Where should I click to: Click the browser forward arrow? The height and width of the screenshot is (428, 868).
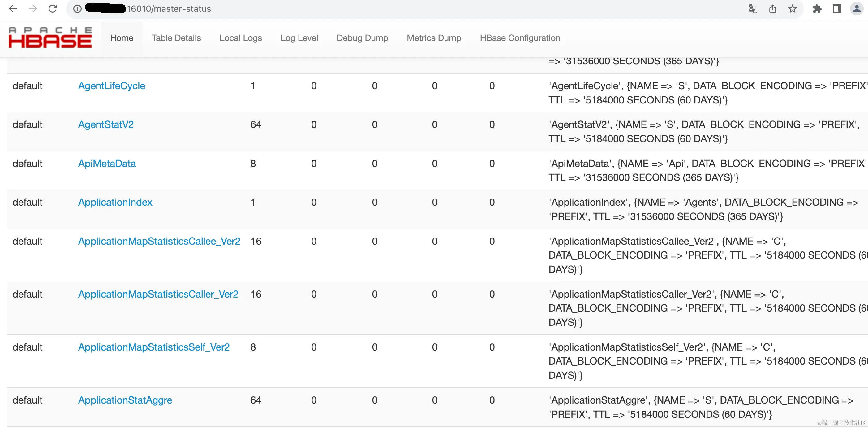click(33, 9)
